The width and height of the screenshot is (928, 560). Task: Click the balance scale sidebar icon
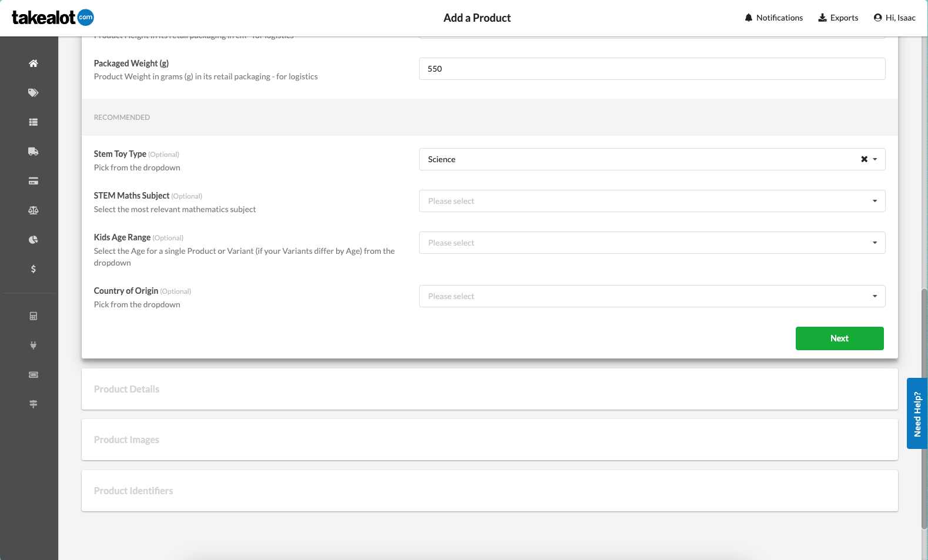pos(33,210)
